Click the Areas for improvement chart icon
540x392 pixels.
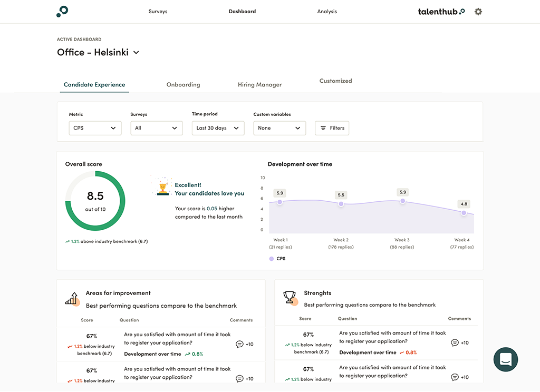pos(72,299)
